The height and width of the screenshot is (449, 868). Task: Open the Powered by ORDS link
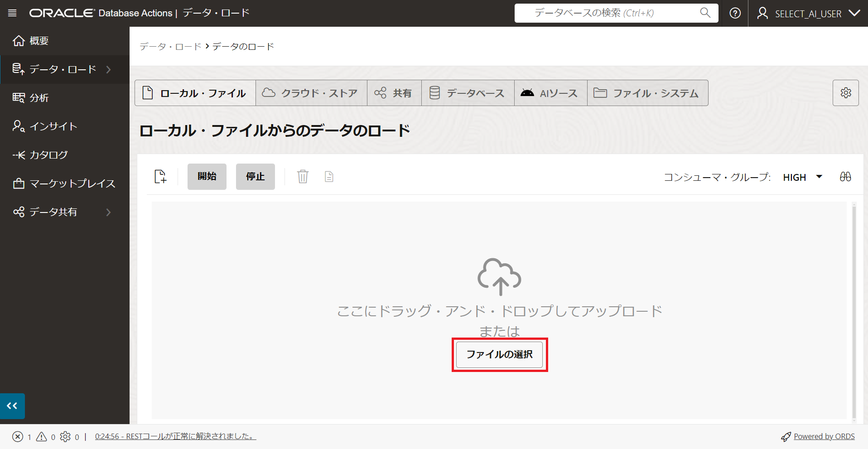tap(824, 436)
